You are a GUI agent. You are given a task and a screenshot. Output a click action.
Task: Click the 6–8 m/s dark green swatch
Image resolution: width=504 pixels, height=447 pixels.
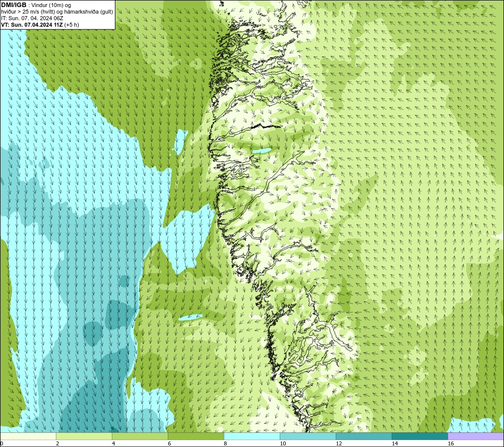(196, 436)
